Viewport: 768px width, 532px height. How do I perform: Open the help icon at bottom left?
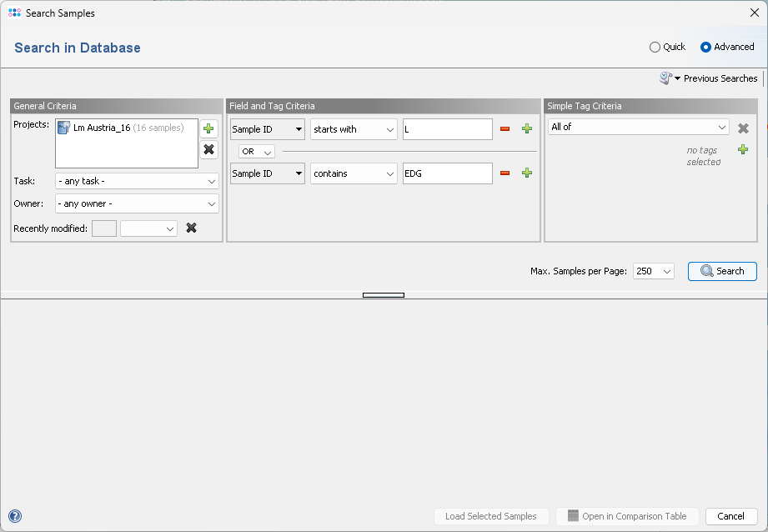click(x=14, y=516)
